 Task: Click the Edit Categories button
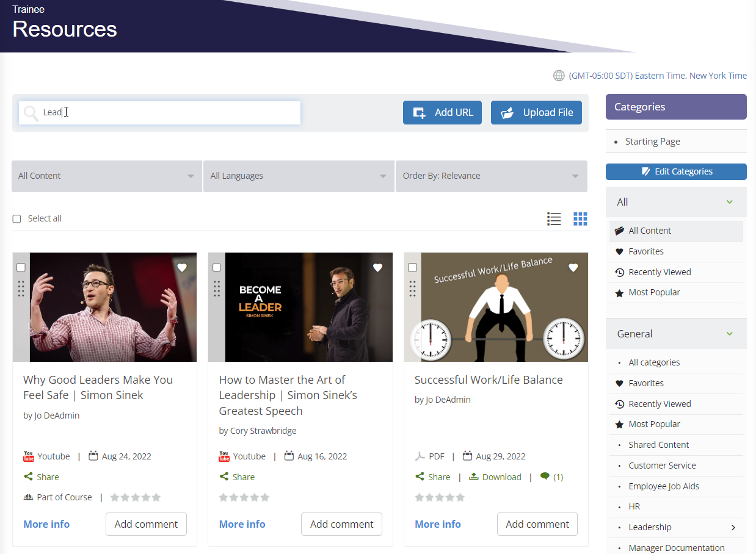click(676, 171)
